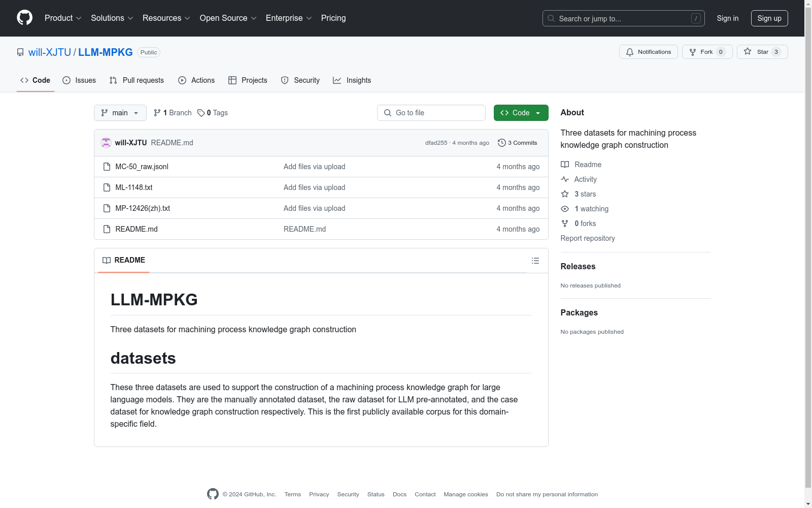Click the file icon next to README.md
The height and width of the screenshot is (508, 812).
[107, 229]
